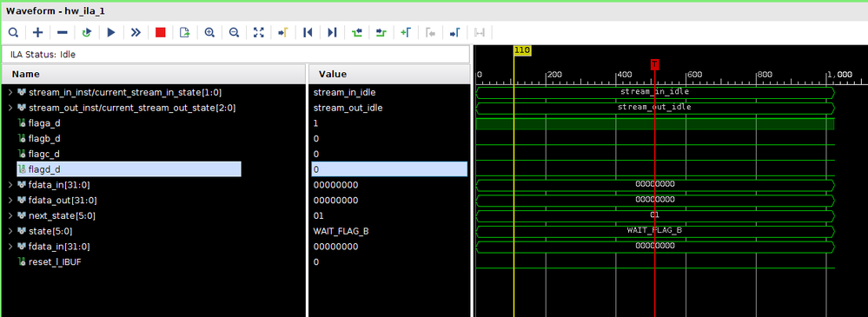This screenshot has width=868, height=317.
Task: Export ILA data to file
Action: click(185, 33)
